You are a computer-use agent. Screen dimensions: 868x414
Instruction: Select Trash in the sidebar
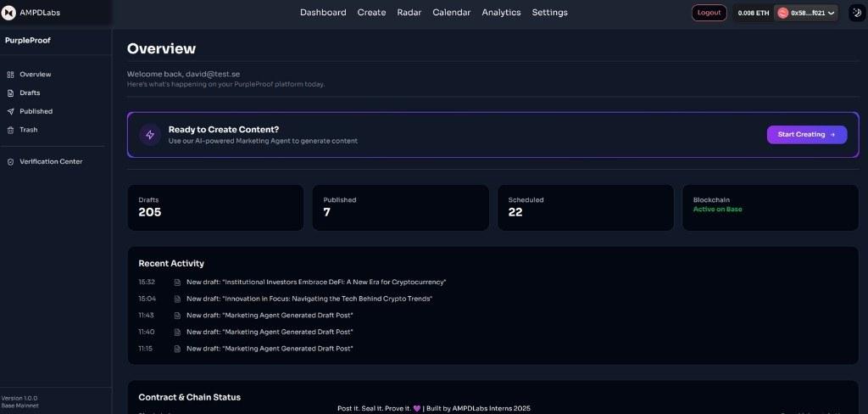29,130
